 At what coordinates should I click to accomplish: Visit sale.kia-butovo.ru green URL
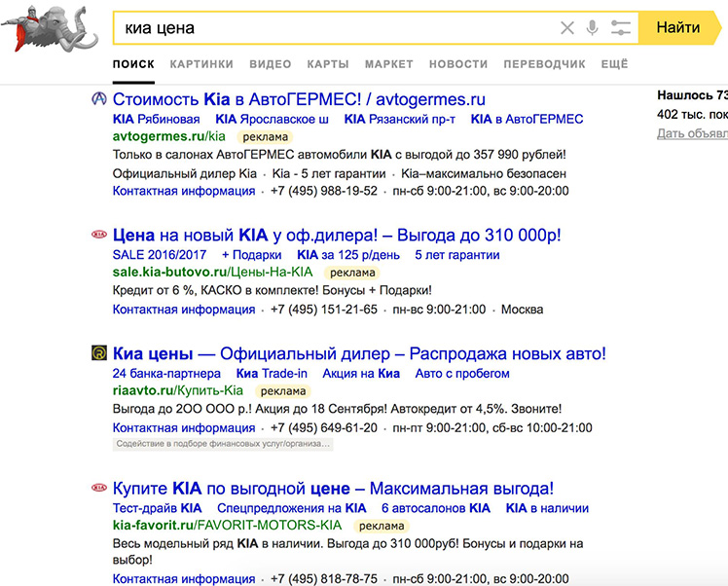point(212,273)
